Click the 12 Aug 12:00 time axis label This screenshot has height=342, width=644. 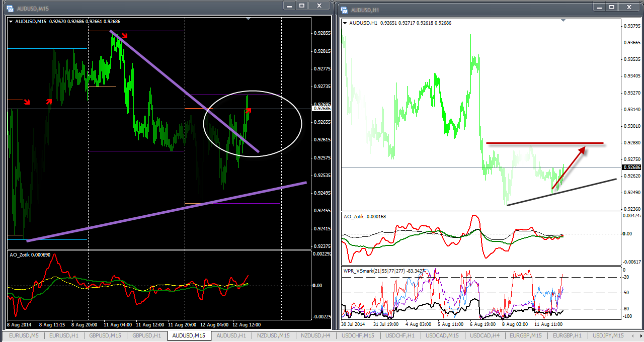point(247,324)
